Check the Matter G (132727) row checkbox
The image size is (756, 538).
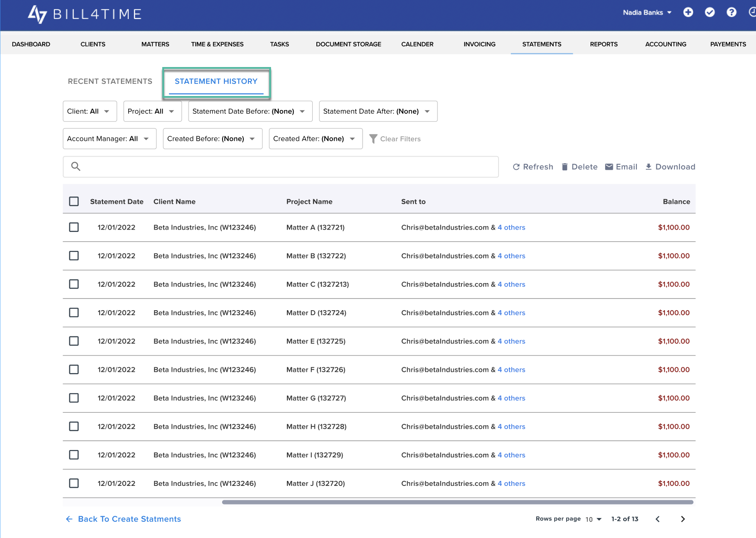coord(74,398)
